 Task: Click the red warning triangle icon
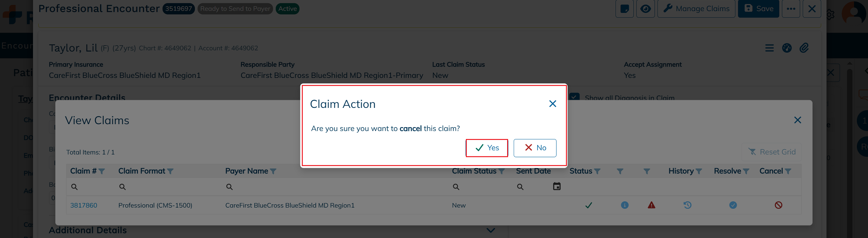(x=652, y=205)
